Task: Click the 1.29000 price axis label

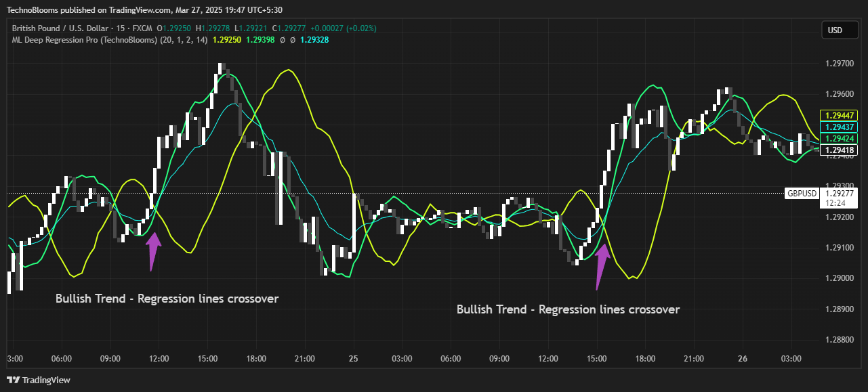Action: pyautogui.click(x=840, y=278)
